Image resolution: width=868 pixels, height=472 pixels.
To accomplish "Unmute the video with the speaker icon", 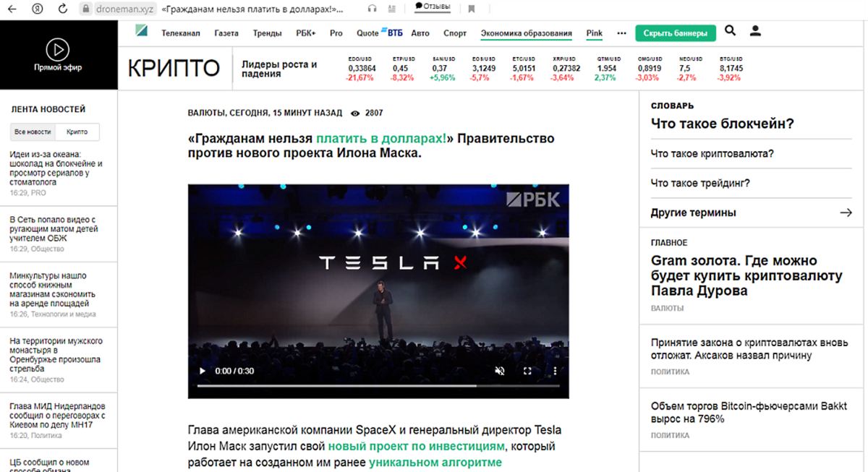I will coord(499,371).
